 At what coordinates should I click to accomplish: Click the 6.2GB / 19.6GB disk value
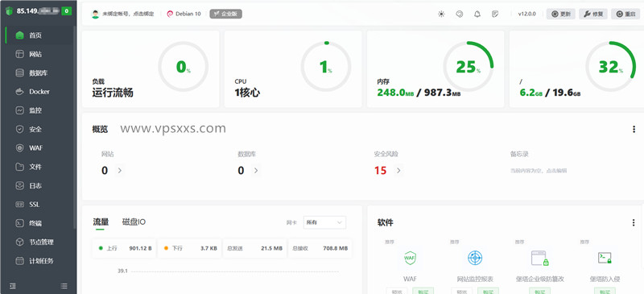[x=551, y=93]
